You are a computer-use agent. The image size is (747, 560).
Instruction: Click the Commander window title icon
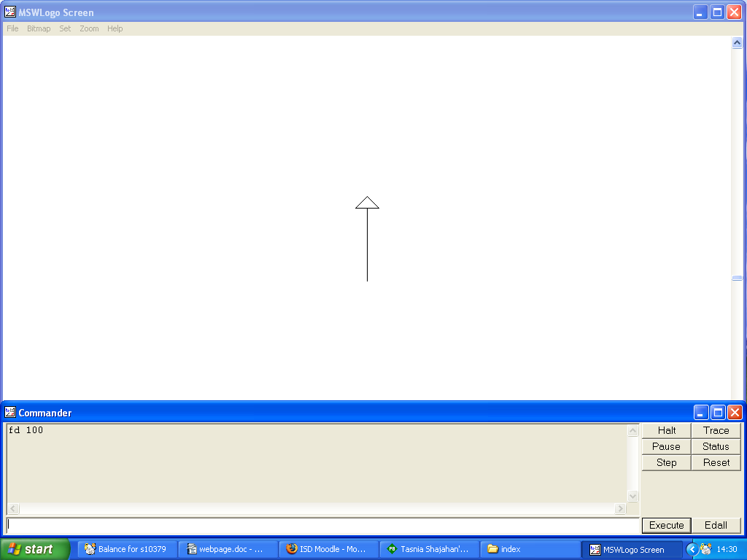click(10, 413)
